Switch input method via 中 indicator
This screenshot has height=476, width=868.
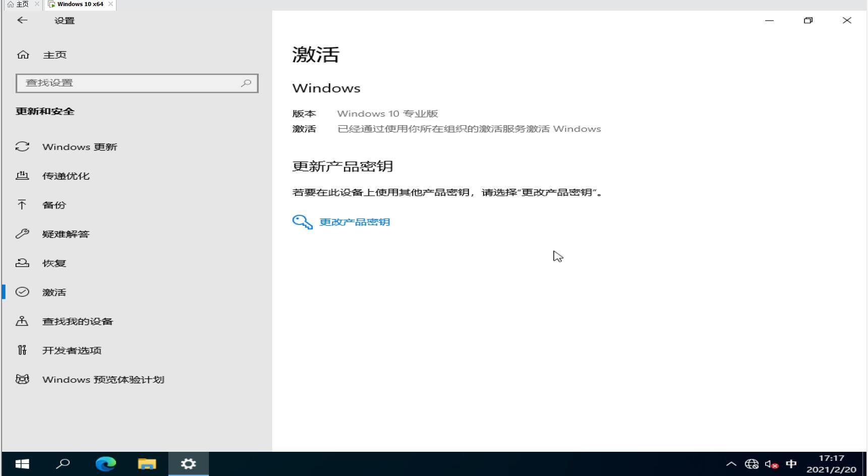(x=791, y=464)
